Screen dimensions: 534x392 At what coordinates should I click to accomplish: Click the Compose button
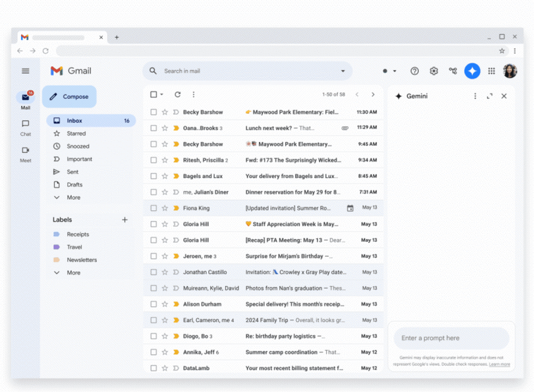click(70, 97)
